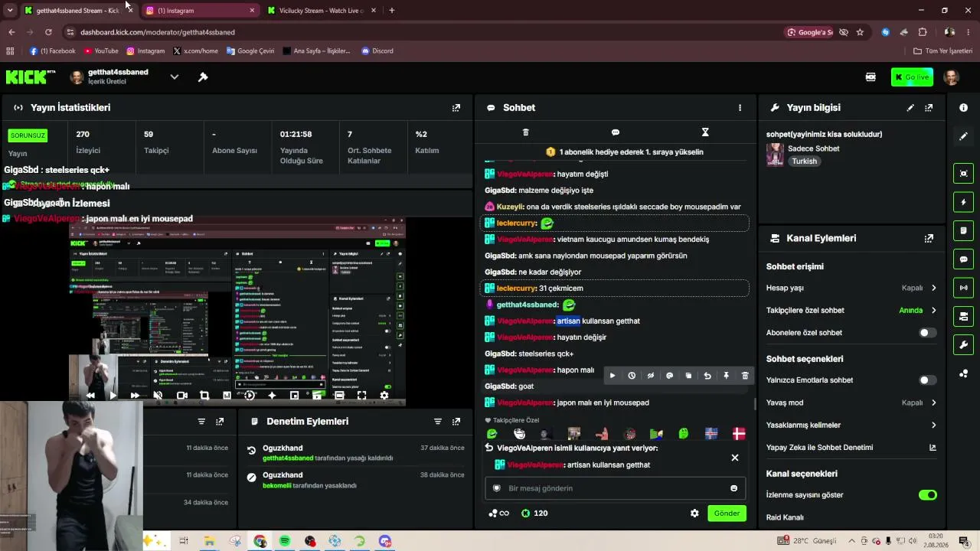Open a new browser tab
The height and width of the screenshot is (551, 980).
click(x=391, y=11)
